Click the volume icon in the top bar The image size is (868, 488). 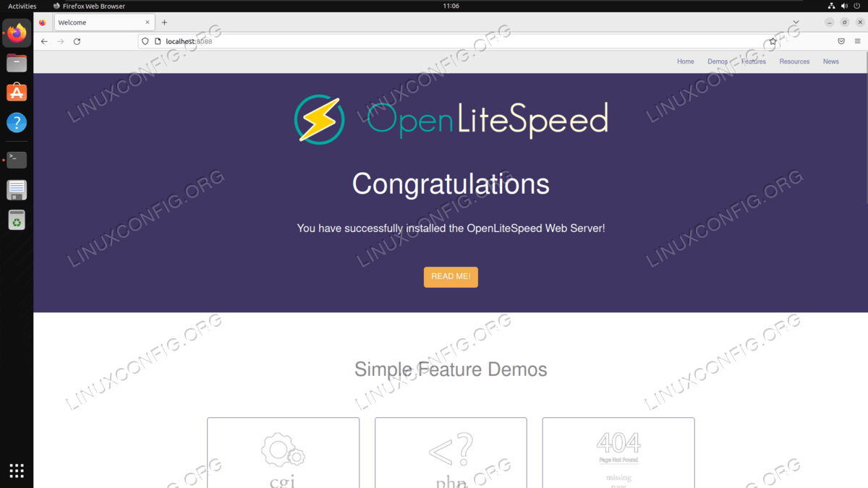(x=845, y=6)
